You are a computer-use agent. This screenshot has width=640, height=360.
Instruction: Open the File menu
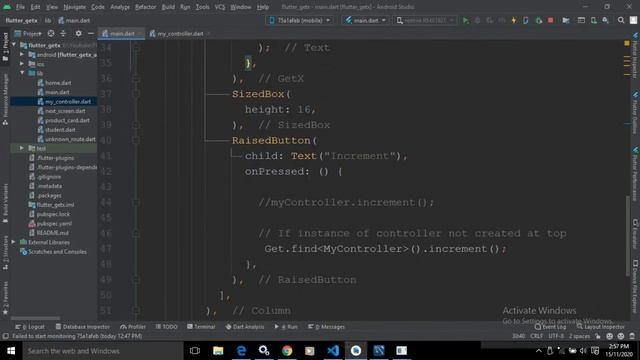click(20, 7)
